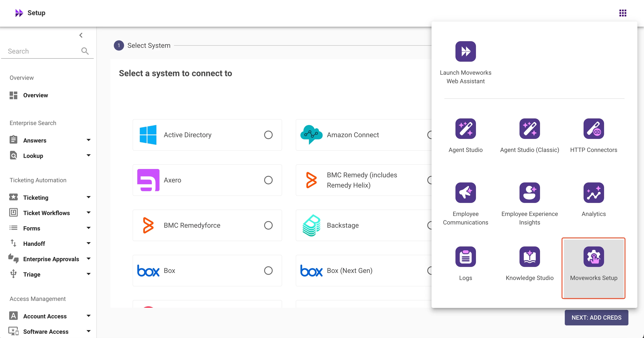Screen dimensions: 644x338
Task: Click the Moveworks Setup icon
Action: (x=593, y=256)
